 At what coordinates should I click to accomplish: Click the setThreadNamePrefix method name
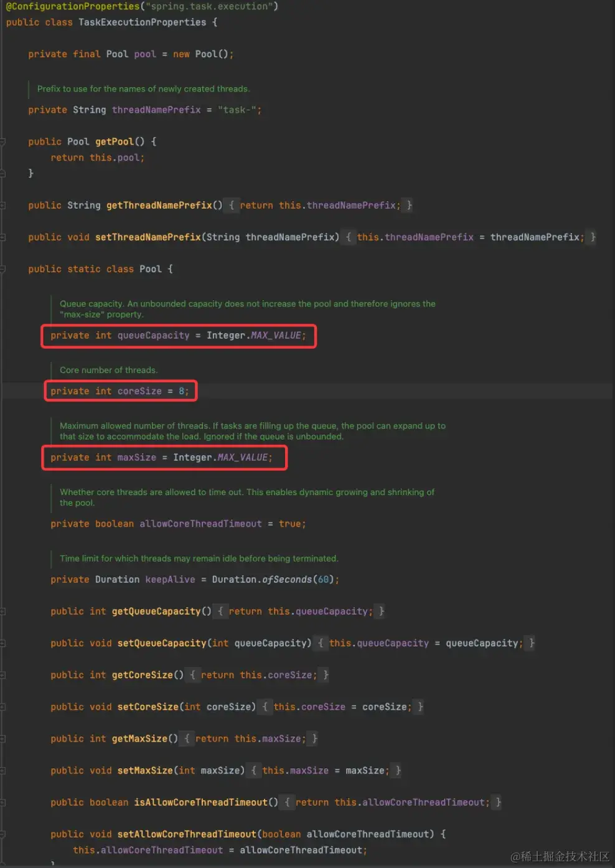[148, 237]
